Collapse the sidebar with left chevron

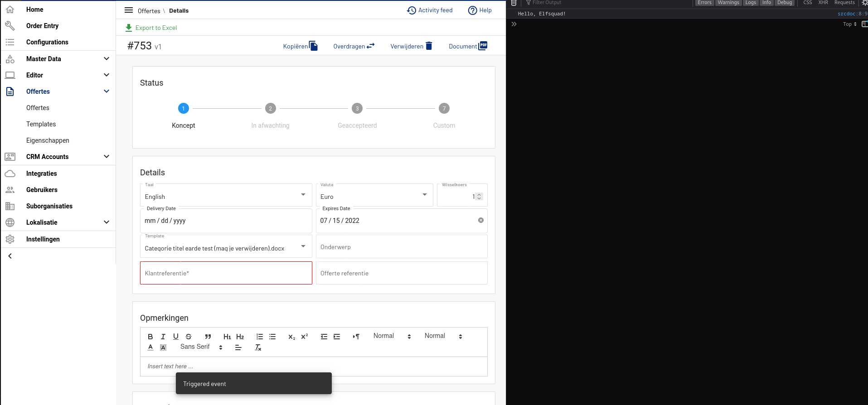point(10,256)
